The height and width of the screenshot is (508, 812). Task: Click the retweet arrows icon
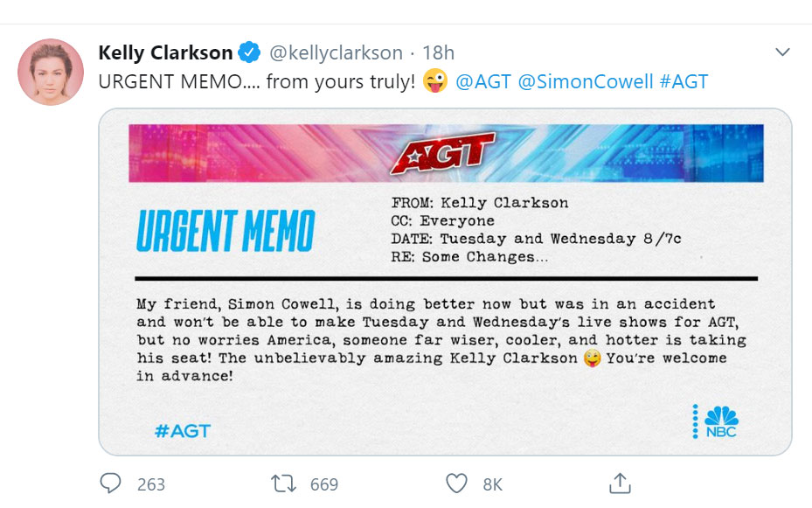[282, 483]
